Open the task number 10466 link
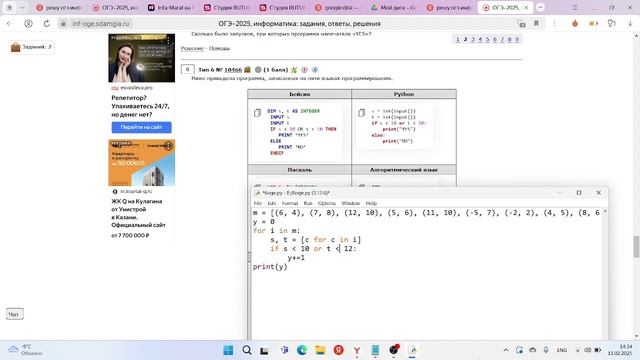This screenshot has height=360, width=640. (233, 70)
